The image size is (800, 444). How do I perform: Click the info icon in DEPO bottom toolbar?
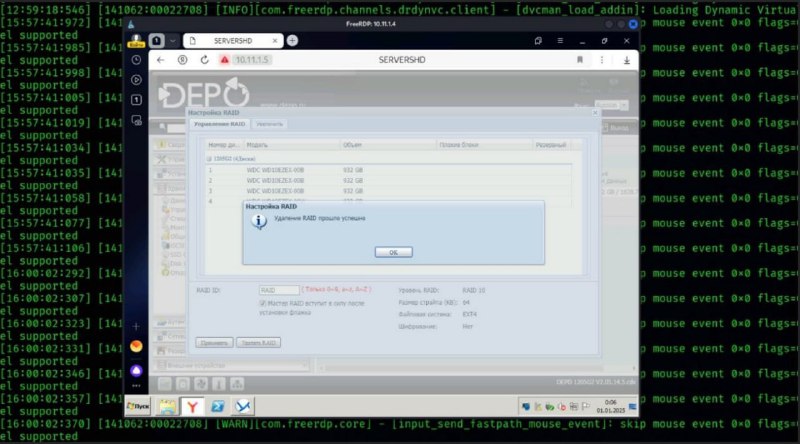tap(219, 384)
